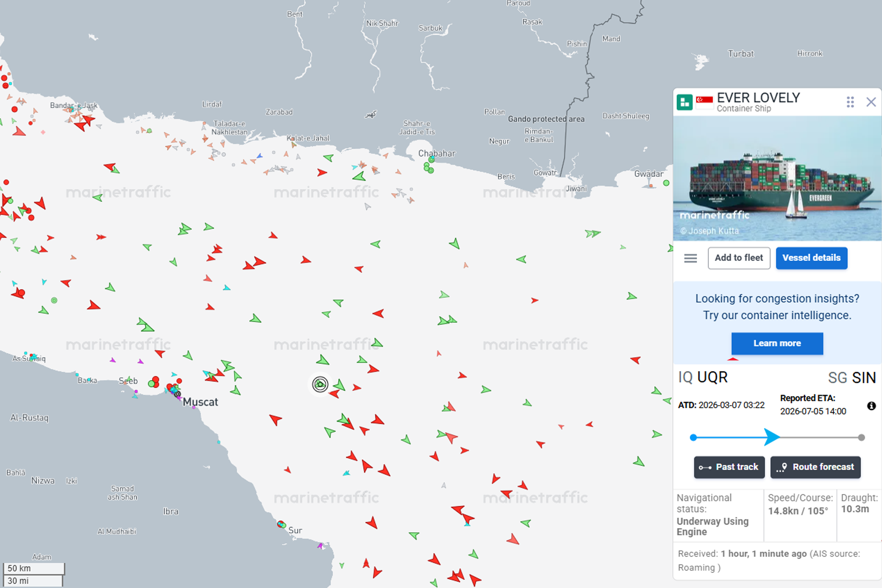The height and width of the screenshot is (588, 882).
Task: Show the vessel's Past track
Action: coord(729,467)
